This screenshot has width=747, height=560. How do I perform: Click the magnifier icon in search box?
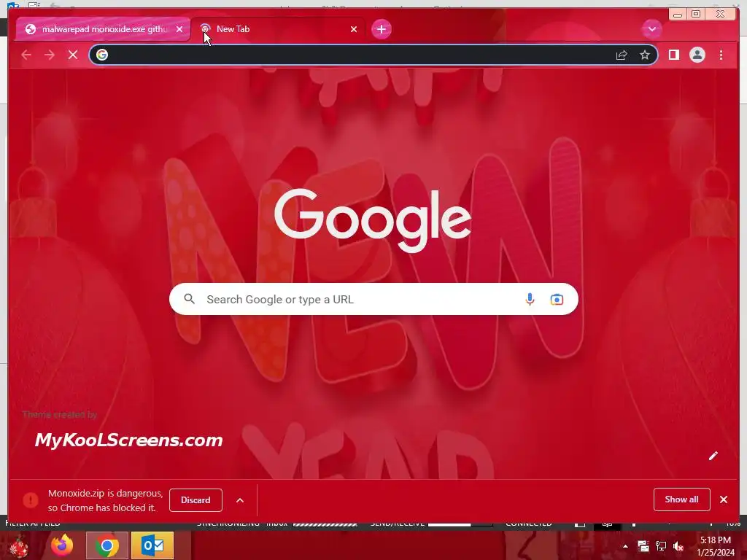(x=189, y=299)
